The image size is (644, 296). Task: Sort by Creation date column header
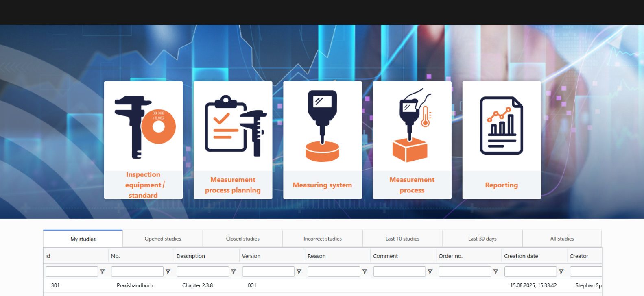pos(521,256)
